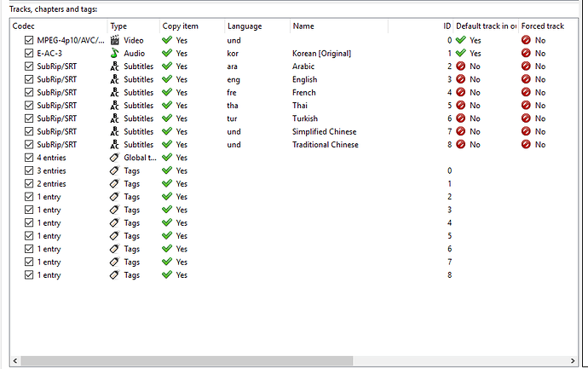The image size is (588, 369).
Task: Click the red Default track No icon for Arabic
Action: pyautogui.click(x=461, y=66)
